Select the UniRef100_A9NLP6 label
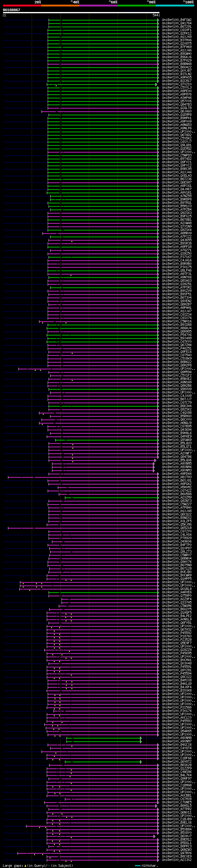 click(x=177, y=128)
